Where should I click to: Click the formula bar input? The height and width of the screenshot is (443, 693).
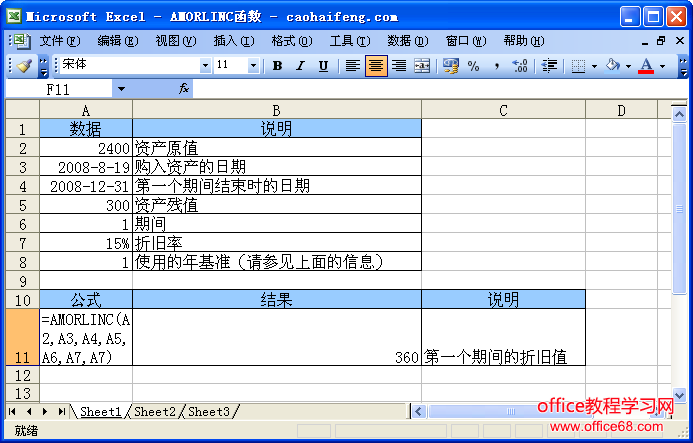tap(440, 89)
